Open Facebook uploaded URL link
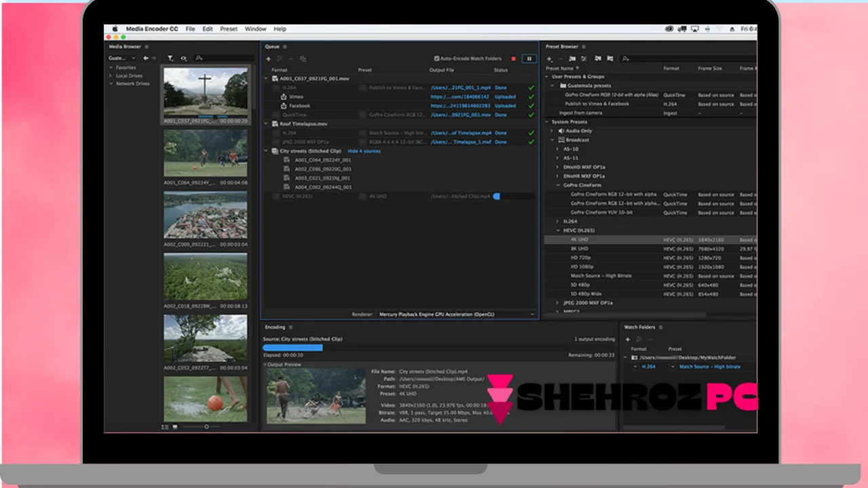The image size is (868, 488). [460, 106]
